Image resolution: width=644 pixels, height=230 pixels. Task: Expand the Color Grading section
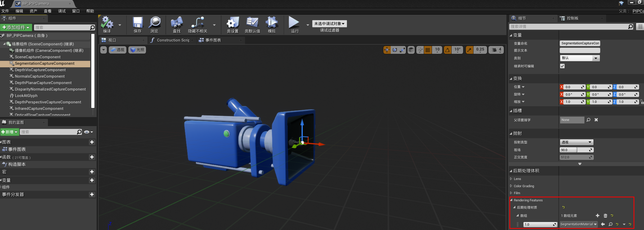click(x=511, y=186)
